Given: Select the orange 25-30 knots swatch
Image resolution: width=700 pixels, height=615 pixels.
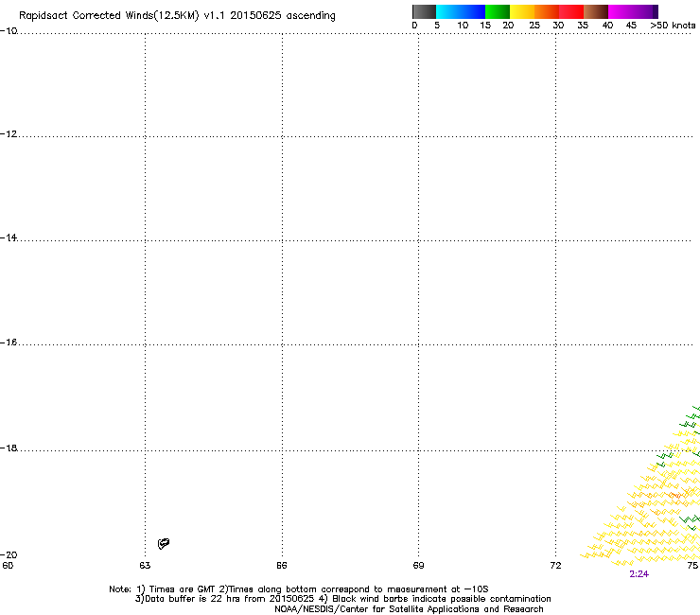Looking at the screenshot, I should [x=547, y=11].
